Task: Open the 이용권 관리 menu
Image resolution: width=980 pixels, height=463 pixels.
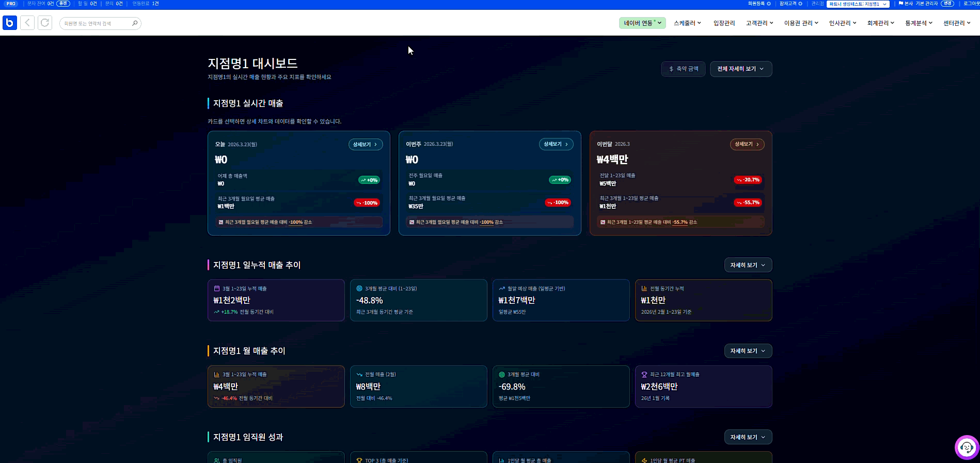Action: [x=801, y=23]
